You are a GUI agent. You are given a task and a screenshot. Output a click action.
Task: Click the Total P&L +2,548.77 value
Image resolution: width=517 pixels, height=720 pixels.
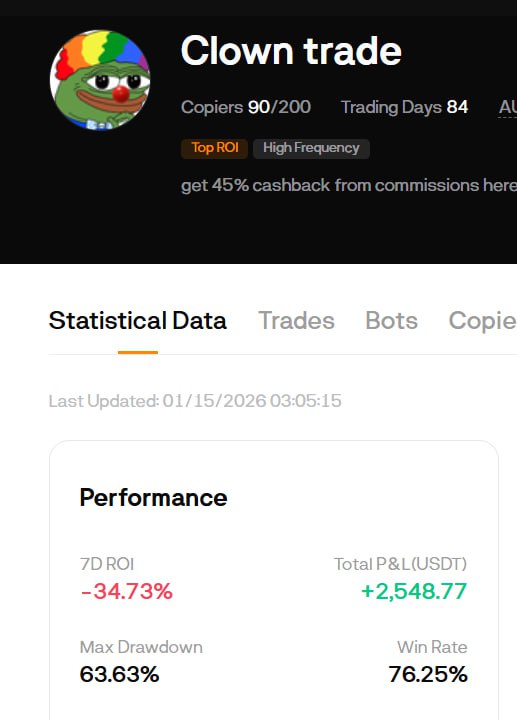(x=414, y=591)
